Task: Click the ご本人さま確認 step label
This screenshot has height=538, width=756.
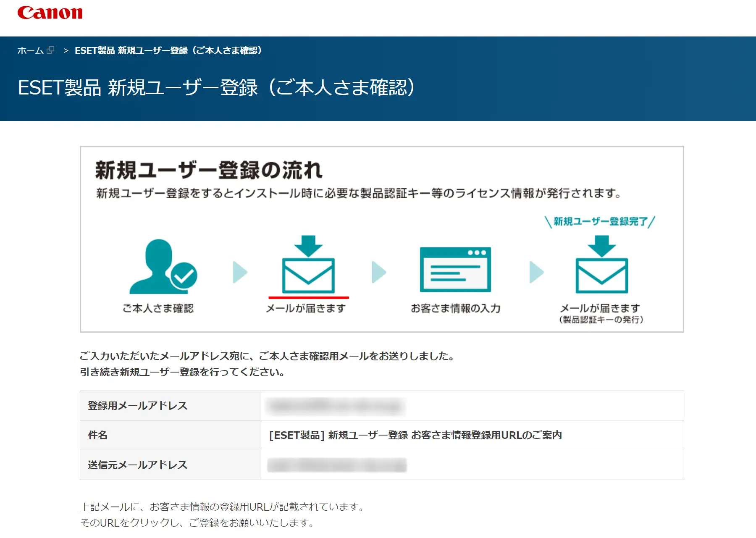Action: coord(158,308)
